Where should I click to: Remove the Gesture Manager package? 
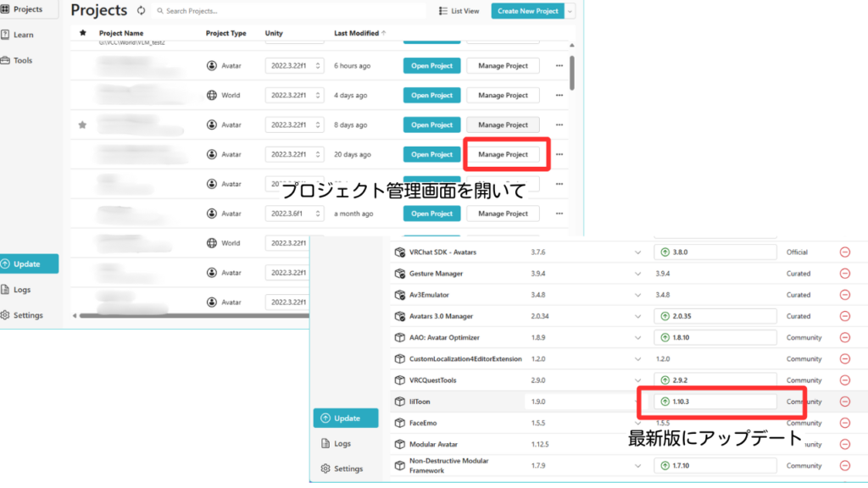point(845,274)
